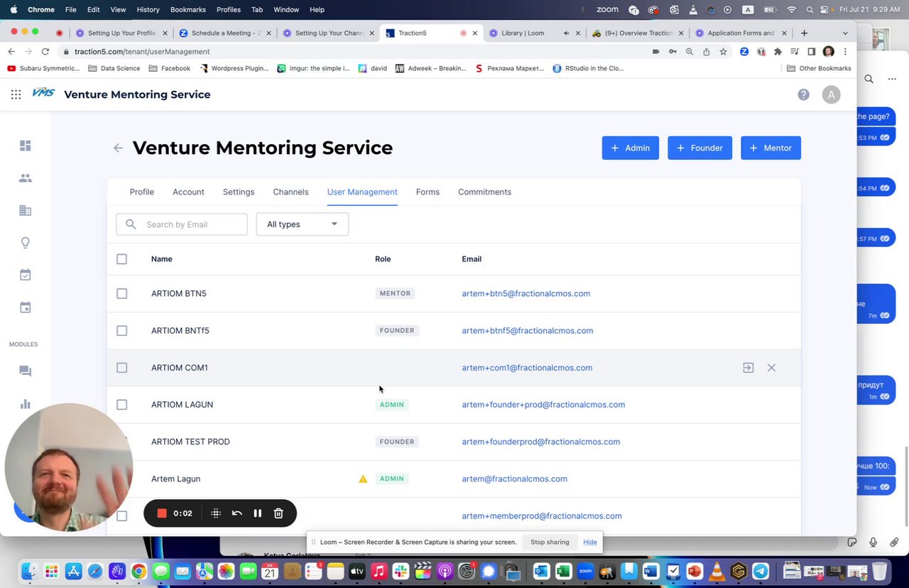Switch to the Channels tab

click(x=290, y=192)
